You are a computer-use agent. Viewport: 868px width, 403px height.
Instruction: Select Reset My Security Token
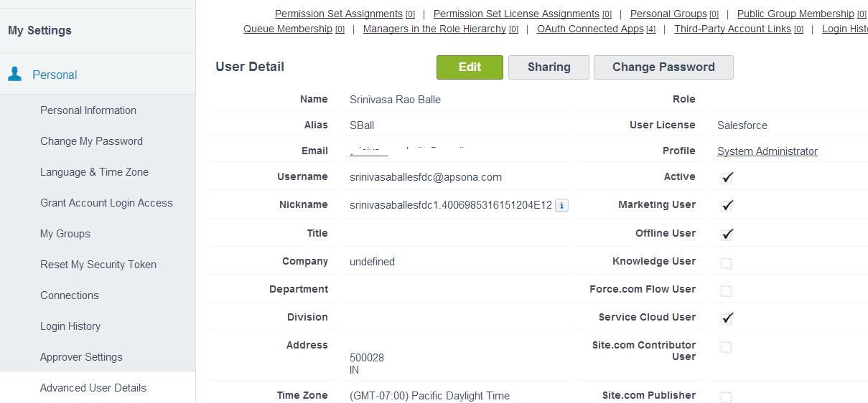[98, 265]
